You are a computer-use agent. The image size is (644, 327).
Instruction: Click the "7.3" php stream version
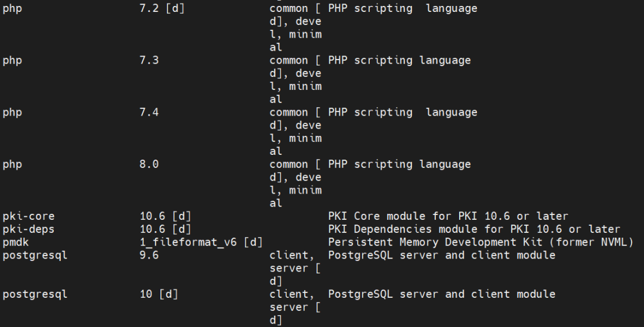tap(149, 61)
